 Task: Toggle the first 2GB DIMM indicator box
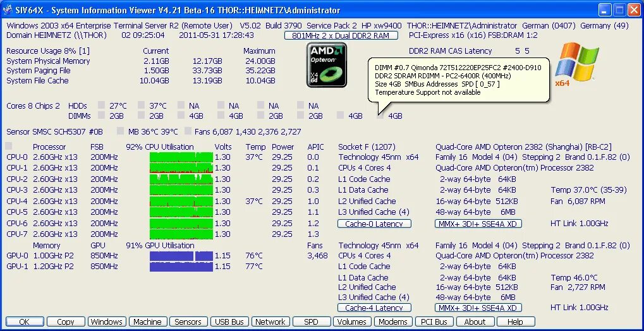102,116
